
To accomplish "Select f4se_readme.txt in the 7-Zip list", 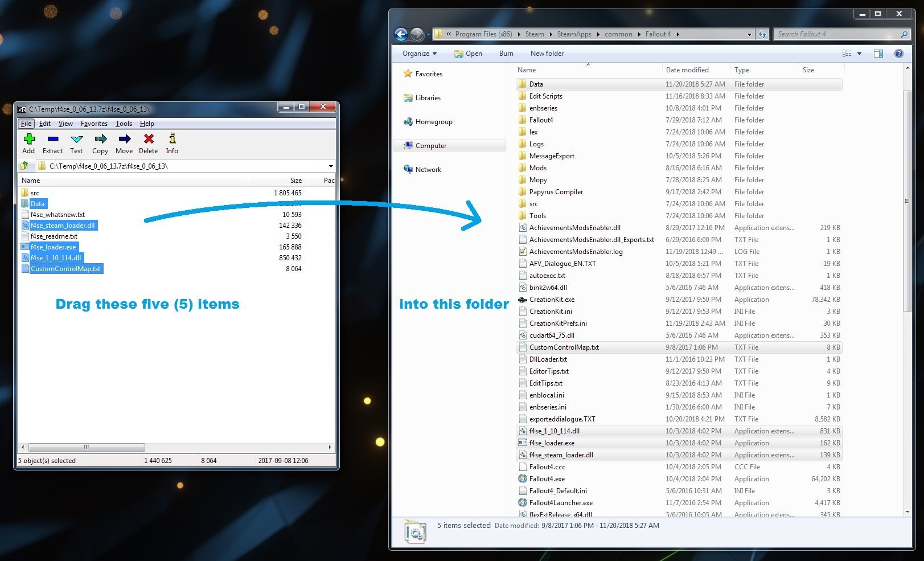I will click(54, 236).
